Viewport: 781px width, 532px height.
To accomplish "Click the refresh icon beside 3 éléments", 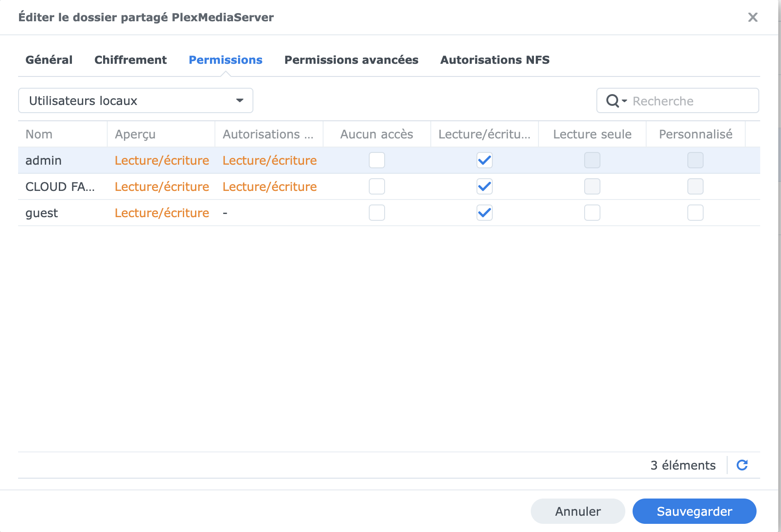I will (742, 465).
